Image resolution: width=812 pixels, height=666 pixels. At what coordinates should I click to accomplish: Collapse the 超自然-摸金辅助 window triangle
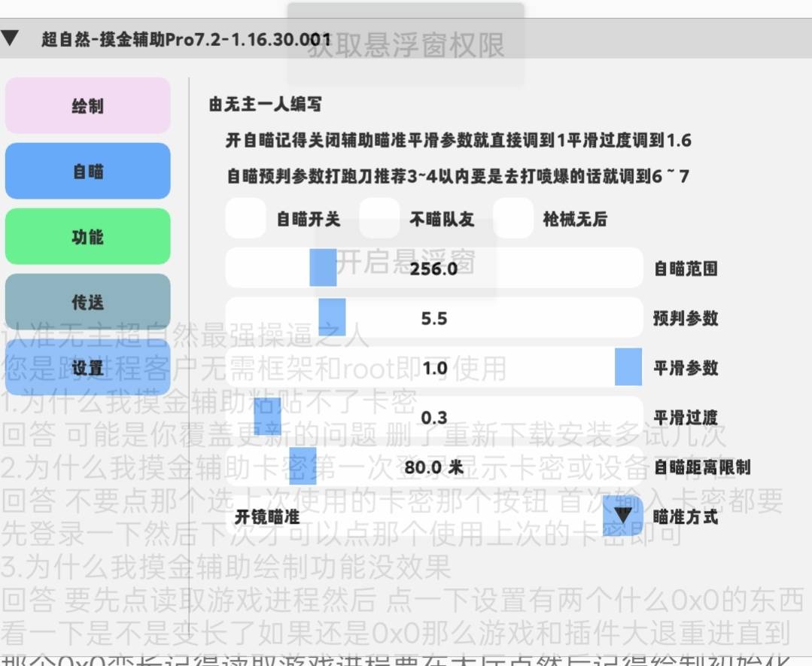tap(11, 38)
